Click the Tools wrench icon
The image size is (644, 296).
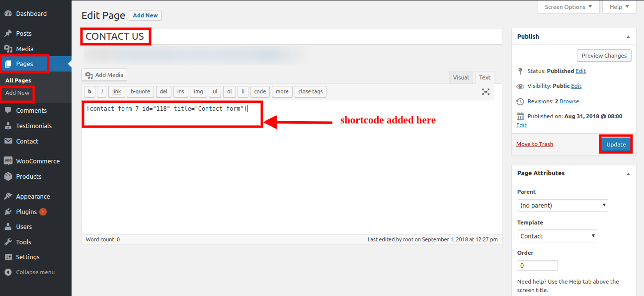(x=8, y=242)
